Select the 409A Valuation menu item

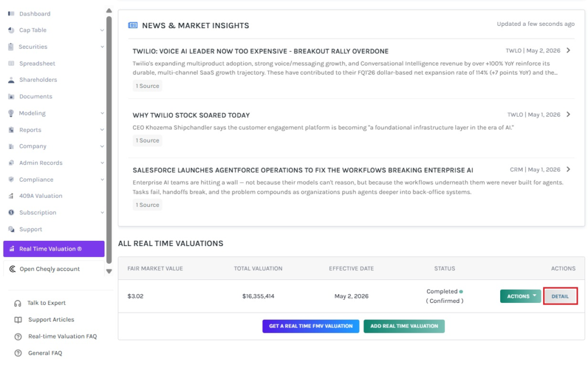(41, 195)
